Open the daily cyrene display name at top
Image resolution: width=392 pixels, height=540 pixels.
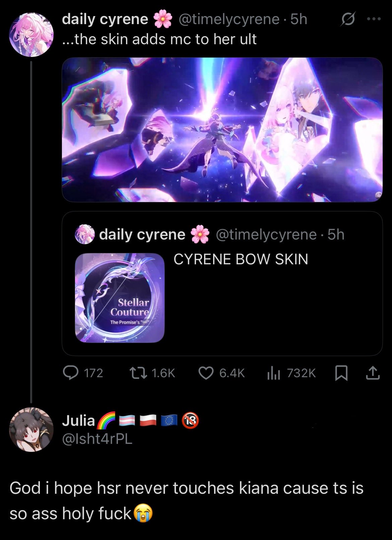[105, 19]
